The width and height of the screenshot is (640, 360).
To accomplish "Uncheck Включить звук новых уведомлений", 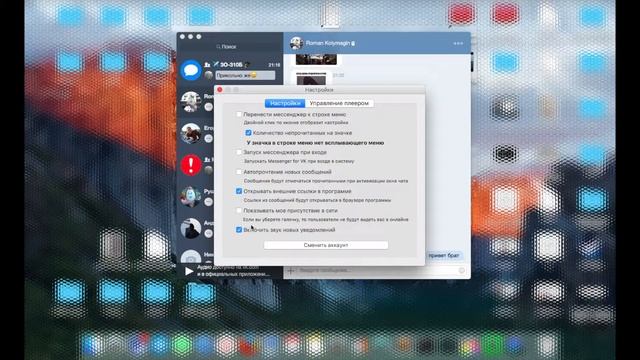I will point(239,230).
